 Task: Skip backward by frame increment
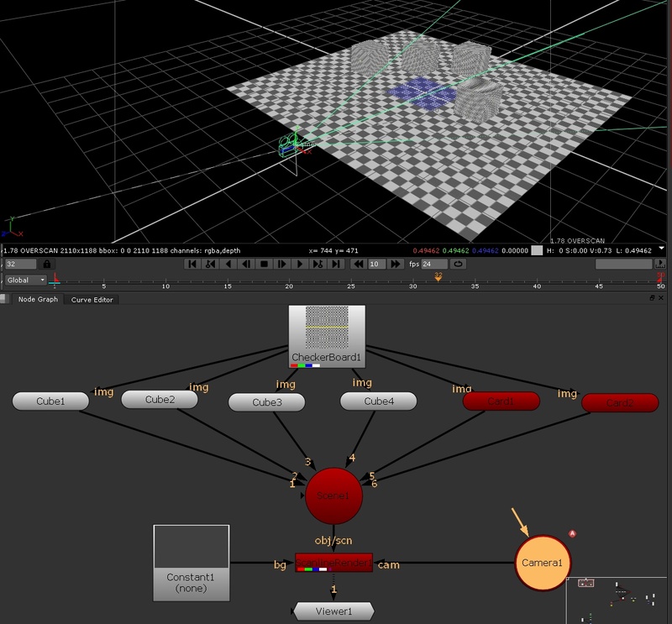point(359,264)
